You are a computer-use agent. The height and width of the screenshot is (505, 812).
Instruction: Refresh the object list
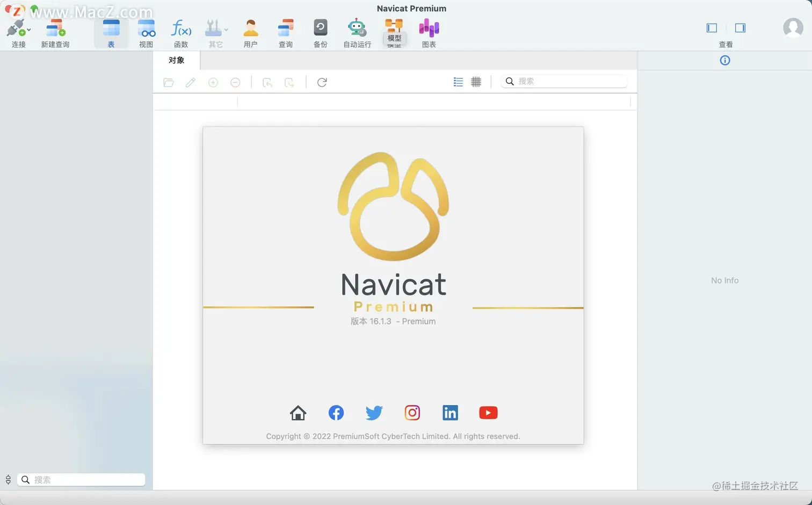click(x=322, y=82)
